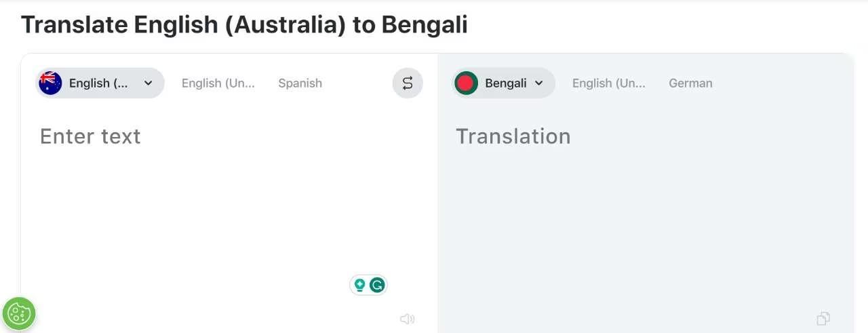The width and height of the screenshot is (868, 333).
Task: Expand the Bengali target language chevron
Action: 539,83
